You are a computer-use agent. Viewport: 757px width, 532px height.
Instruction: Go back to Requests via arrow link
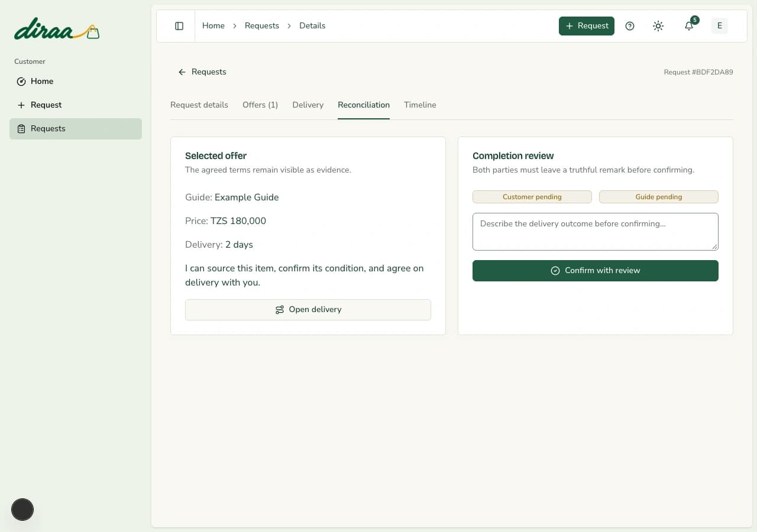coord(202,72)
